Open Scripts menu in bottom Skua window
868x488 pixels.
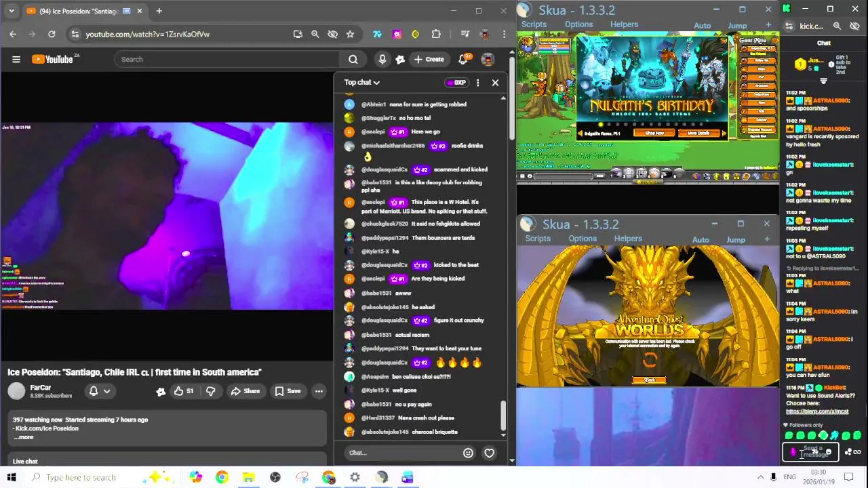(x=538, y=239)
